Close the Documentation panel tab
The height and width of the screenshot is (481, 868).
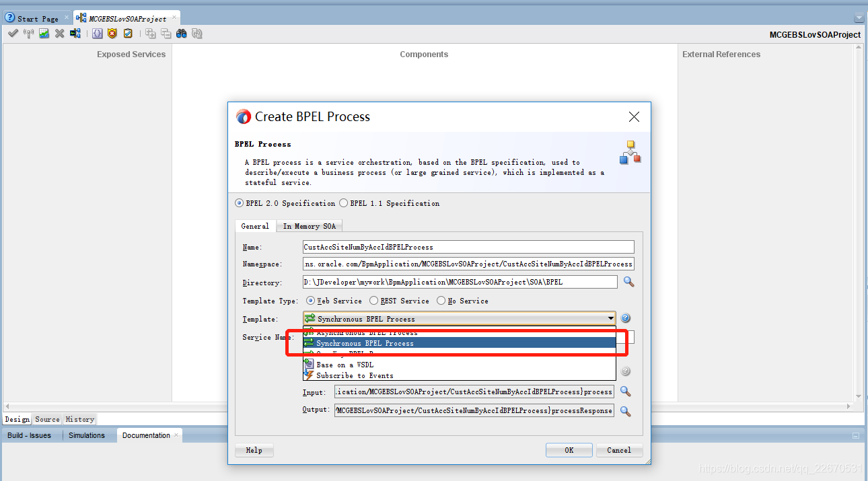178,435
